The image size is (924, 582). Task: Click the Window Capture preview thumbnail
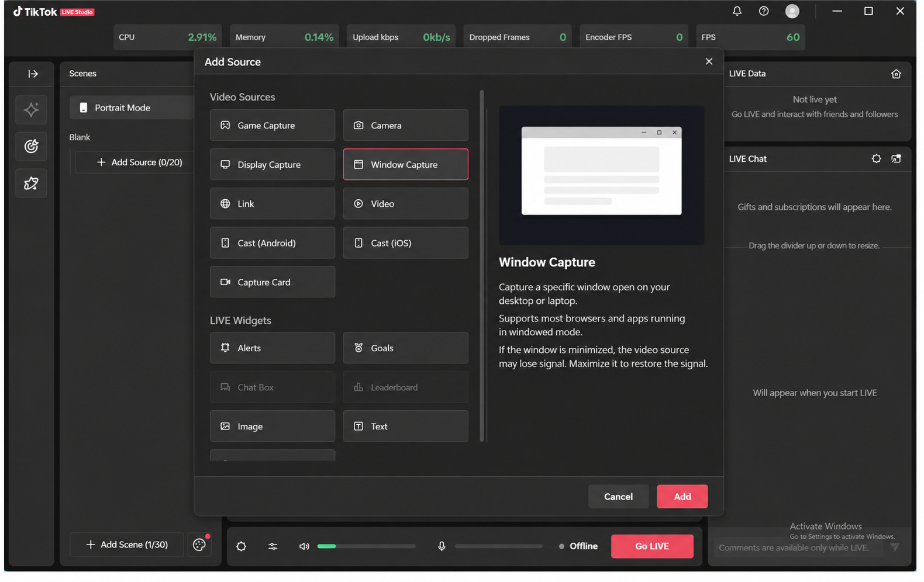click(x=601, y=175)
